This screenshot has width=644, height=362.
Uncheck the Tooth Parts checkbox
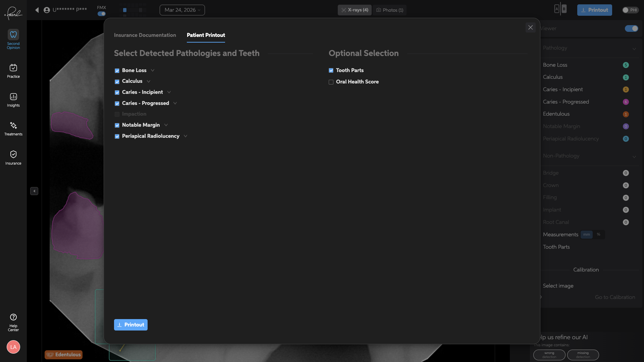[x=331, y=70]
